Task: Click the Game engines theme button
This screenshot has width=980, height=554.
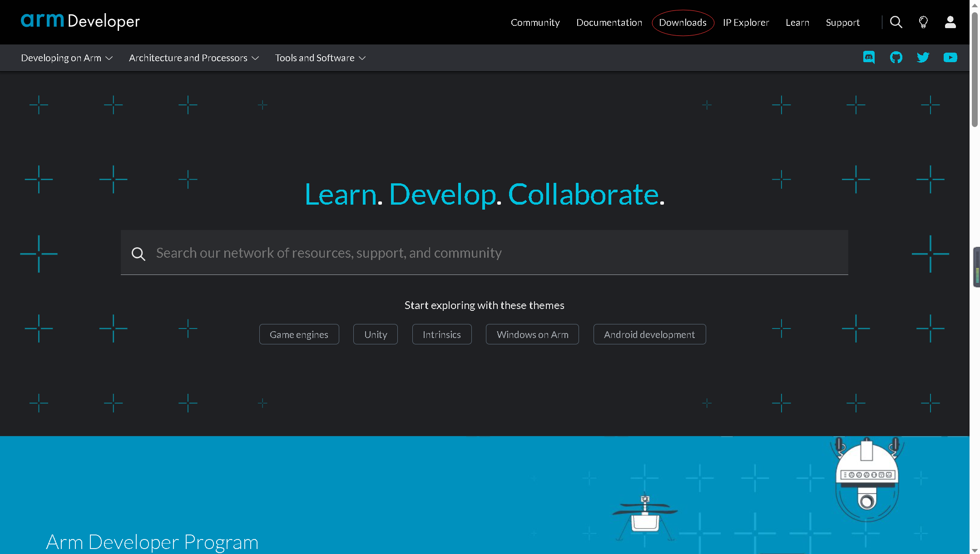Action: tap(299, 334)
